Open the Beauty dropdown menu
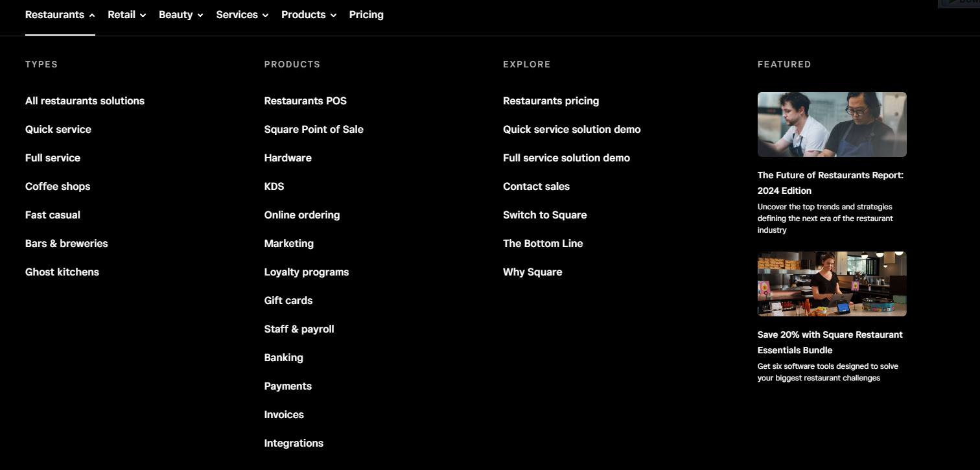980x470 pixels. point(181,15)
